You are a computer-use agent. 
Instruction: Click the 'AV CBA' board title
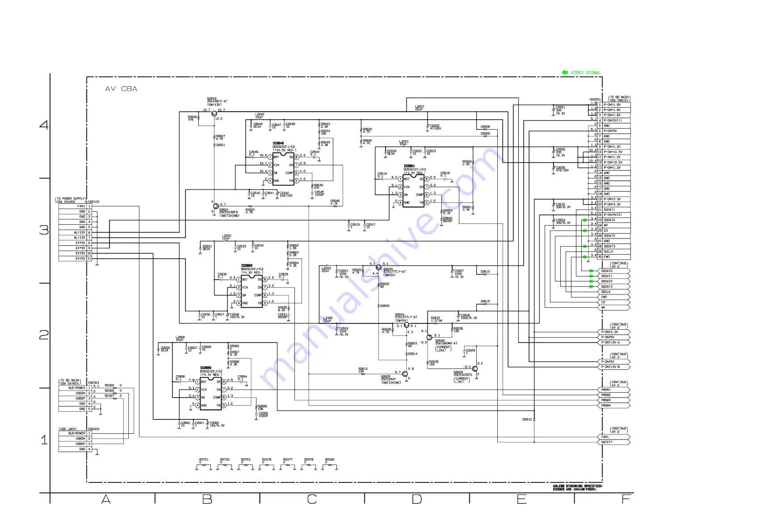pyautogui.click(x=121, y=89)
